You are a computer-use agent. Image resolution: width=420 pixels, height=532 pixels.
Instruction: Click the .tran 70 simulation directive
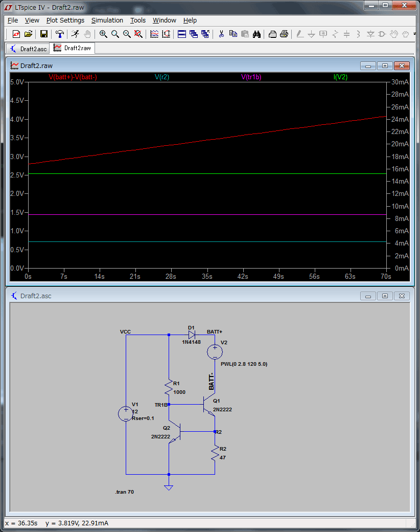[124, 492]
